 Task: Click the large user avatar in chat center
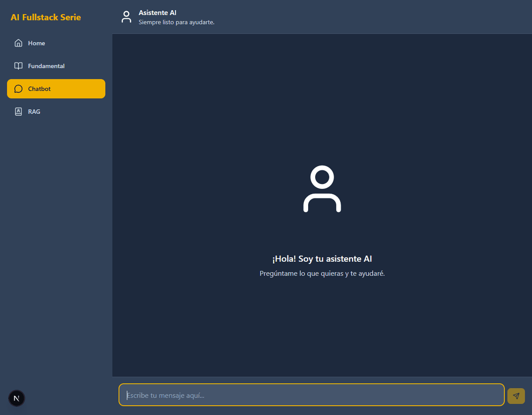coord(322,189)
